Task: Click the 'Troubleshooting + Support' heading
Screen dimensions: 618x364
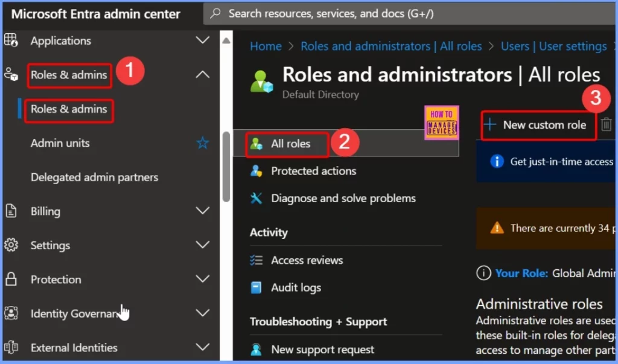Action: 318,322
